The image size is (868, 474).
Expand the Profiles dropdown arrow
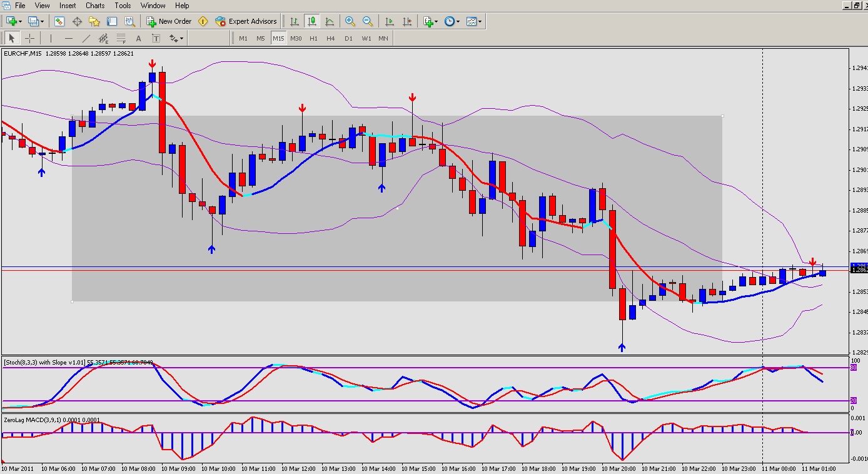point(41,21)
